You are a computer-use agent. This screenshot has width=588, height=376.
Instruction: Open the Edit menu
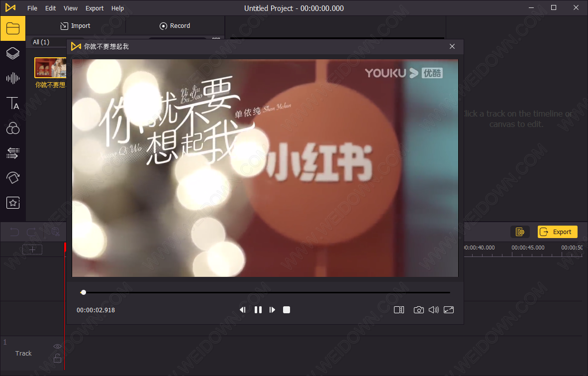click(x=50, y=8)
